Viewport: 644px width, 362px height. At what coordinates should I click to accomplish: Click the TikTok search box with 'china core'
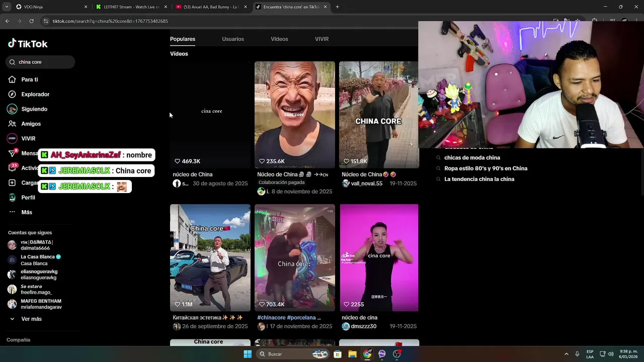(40, 62)
